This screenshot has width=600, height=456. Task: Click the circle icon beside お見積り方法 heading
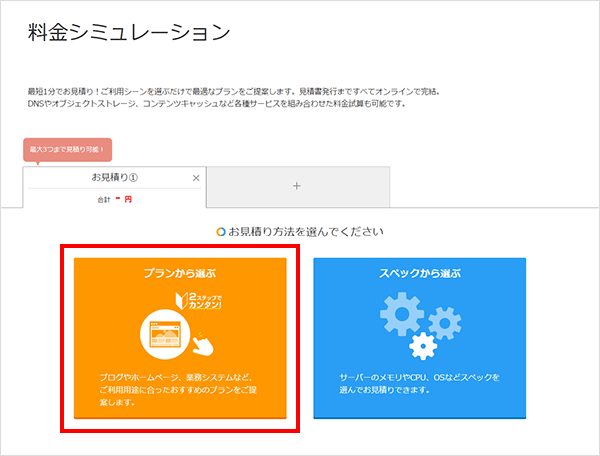click(221, 232)
